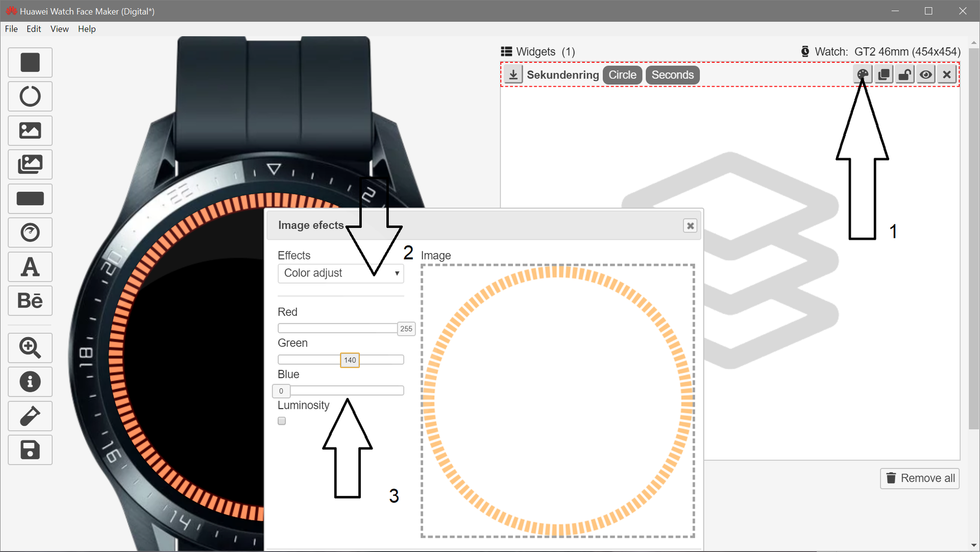This screenshot has height=552, width=980.
Task: Click the trash icon in Remove all
Action: 891,478
